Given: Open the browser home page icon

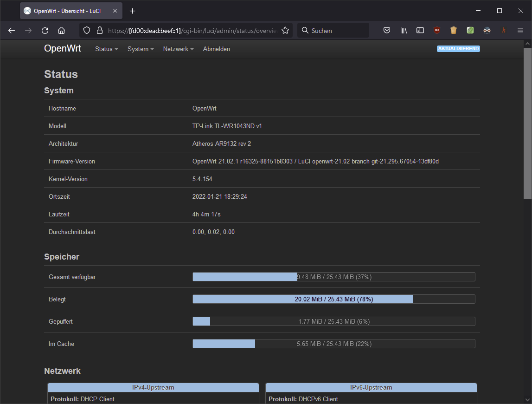Looking at the screenshot, I should (x=61, y=31).
